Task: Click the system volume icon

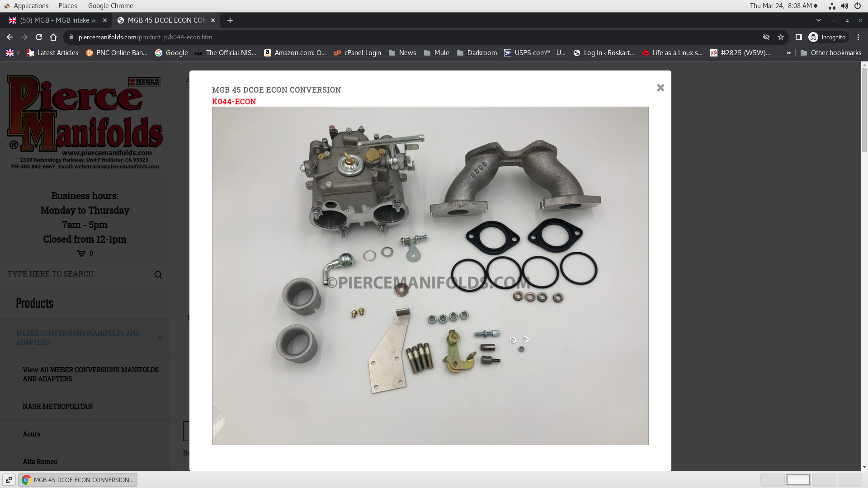Action: pyautogui.click(x=844, y=6)
